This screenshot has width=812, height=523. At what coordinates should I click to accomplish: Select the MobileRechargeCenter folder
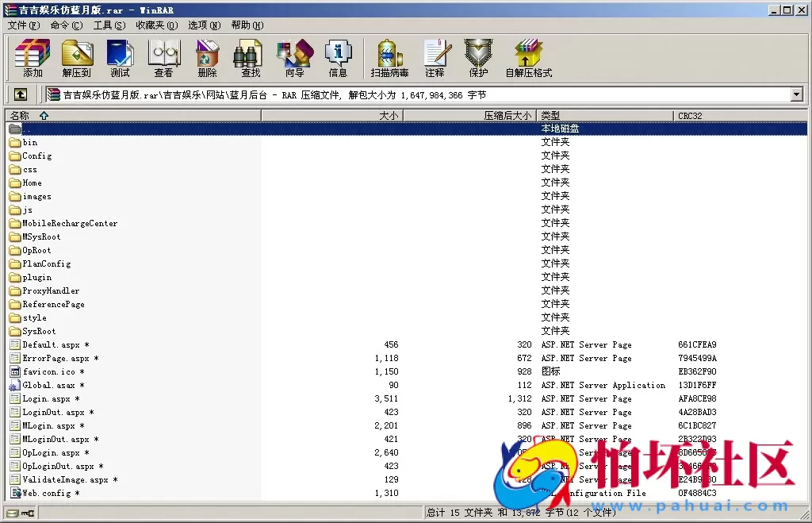coord(70,224)
